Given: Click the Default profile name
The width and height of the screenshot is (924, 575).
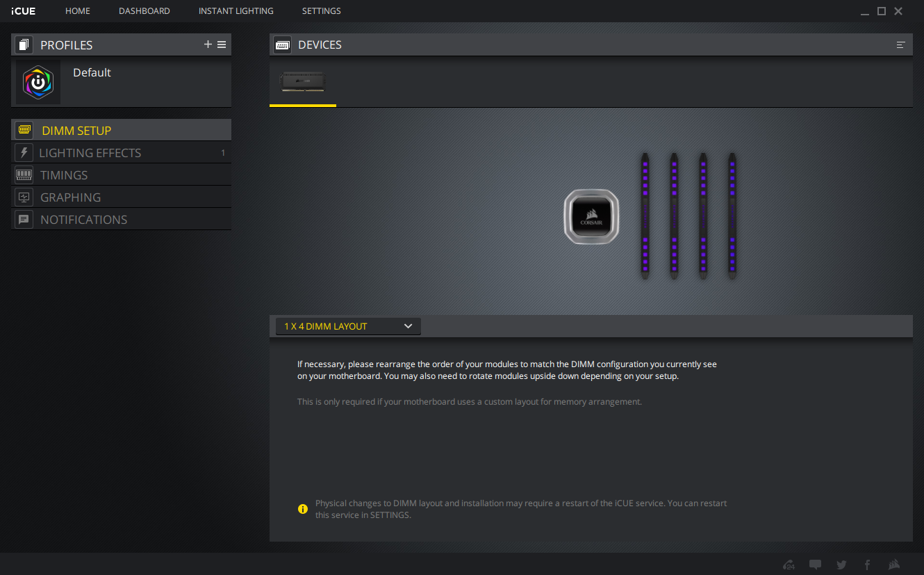Looking at the screenshot, I should tap(92, 72).
